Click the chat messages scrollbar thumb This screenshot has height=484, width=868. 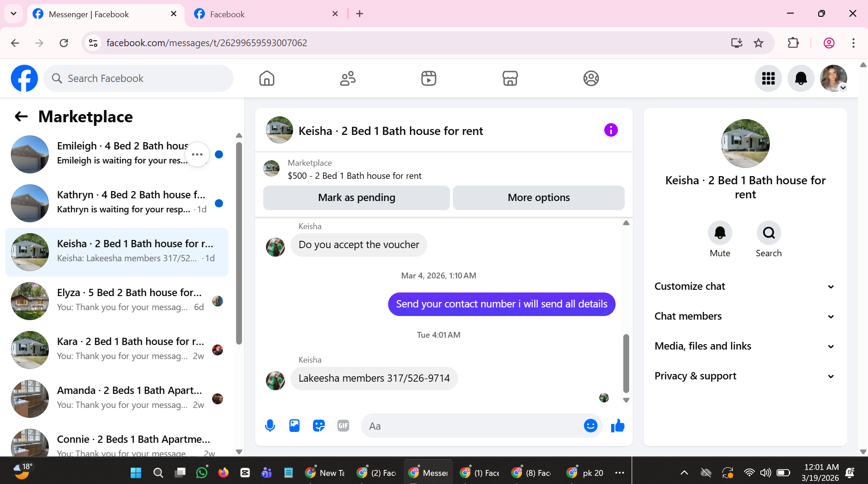[626, 364]
